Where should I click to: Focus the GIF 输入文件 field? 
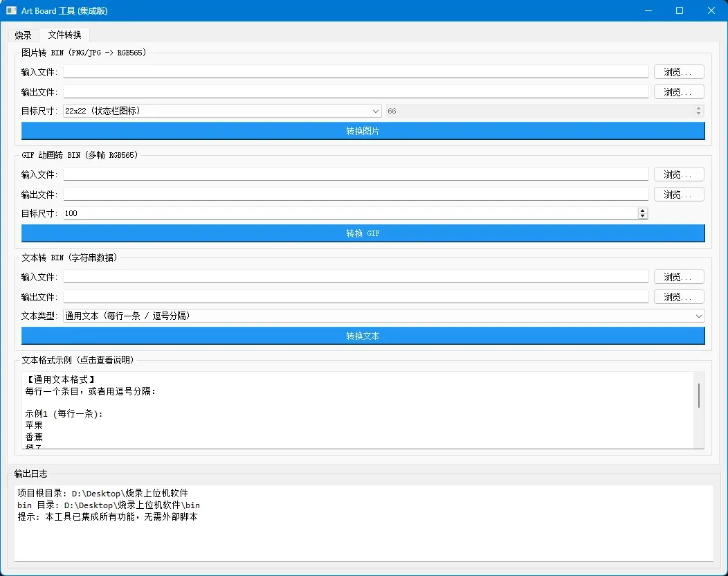[x=356, y=174]
